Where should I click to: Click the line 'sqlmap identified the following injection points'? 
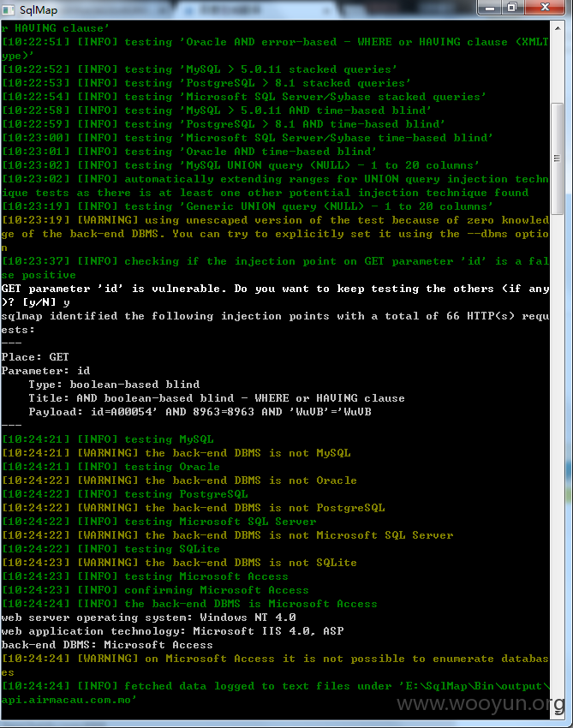coord(275,323)
